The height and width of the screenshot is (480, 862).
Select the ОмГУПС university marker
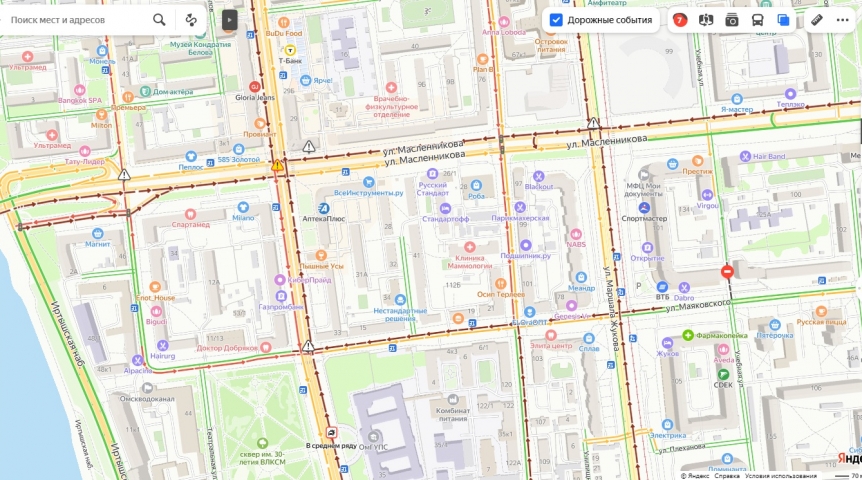tap(373, 437)
